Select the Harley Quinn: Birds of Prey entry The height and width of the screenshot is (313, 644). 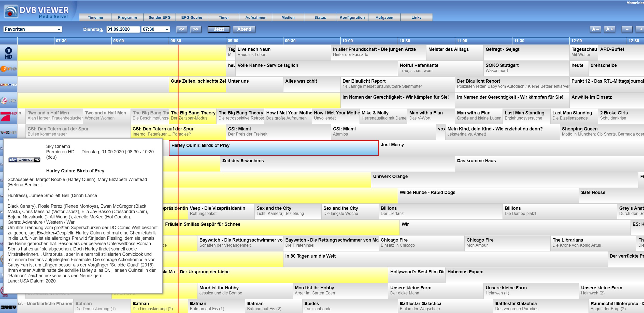[x=274, y=148]
